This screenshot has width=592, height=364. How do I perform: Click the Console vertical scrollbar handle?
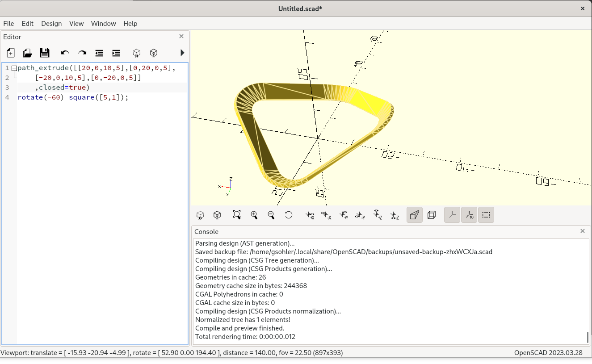tap(587, 337)
